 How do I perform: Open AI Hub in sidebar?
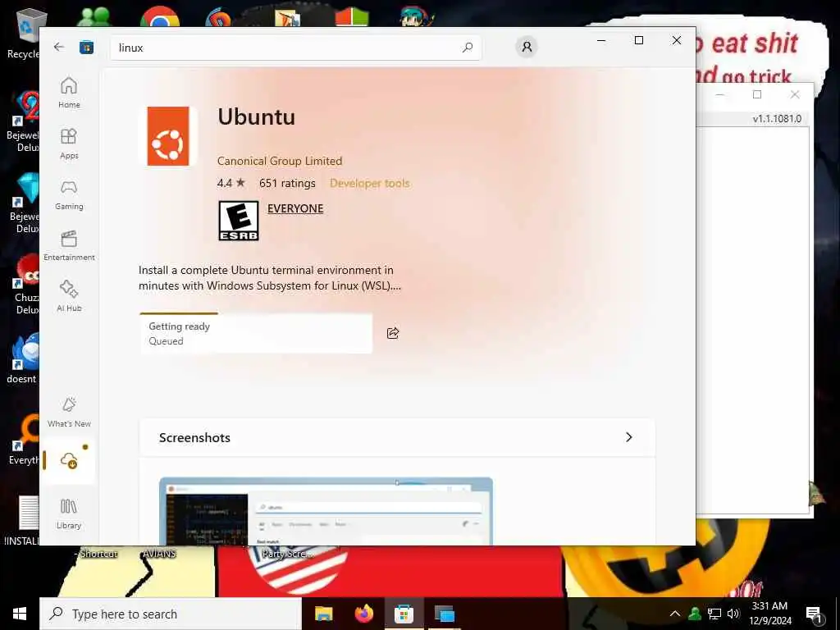(69, 296)
